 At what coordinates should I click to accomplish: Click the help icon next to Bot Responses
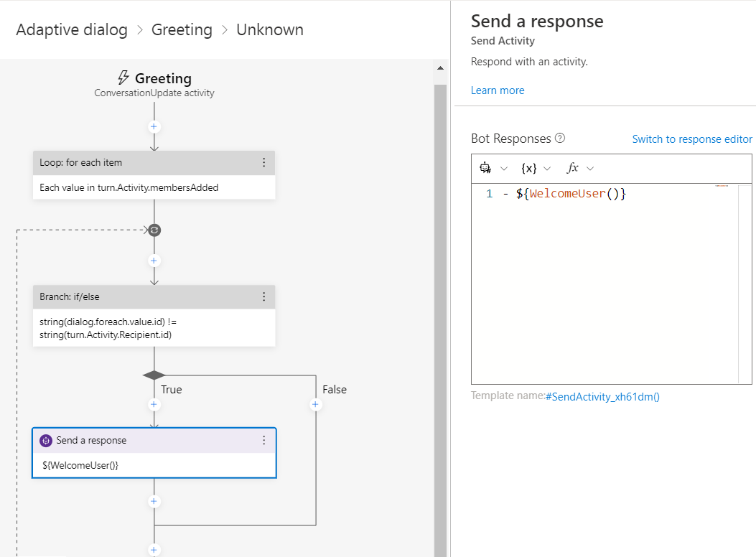click(x=560, y=139)
